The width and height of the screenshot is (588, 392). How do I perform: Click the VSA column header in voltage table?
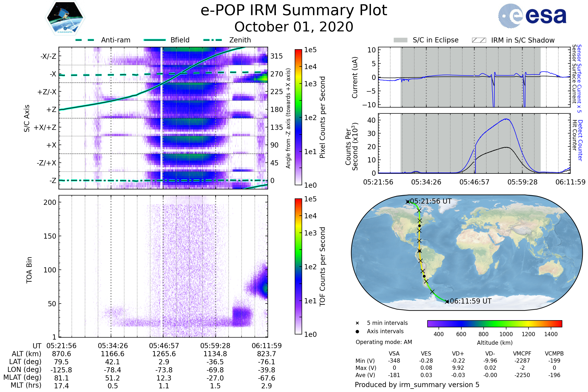point(394,354)
